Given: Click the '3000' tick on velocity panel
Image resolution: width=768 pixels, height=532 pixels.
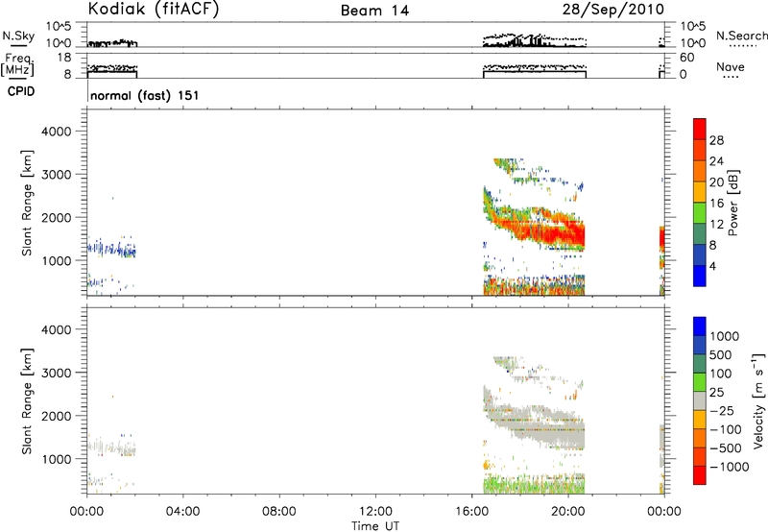Looking at the screenshot, I should click(57, 373).
